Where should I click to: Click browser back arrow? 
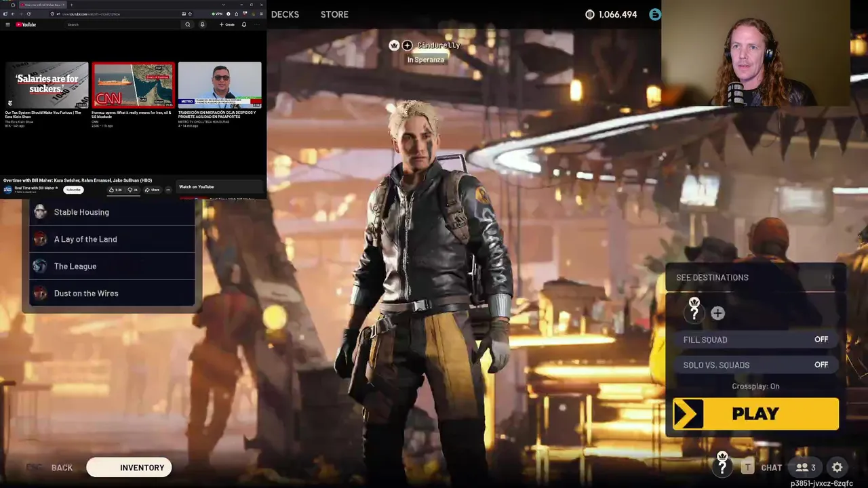(x=13, y=14)
